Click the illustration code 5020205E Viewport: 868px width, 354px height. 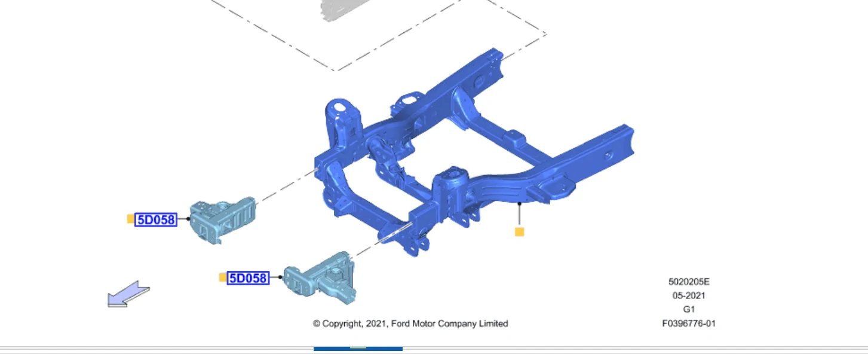(689, 281)
